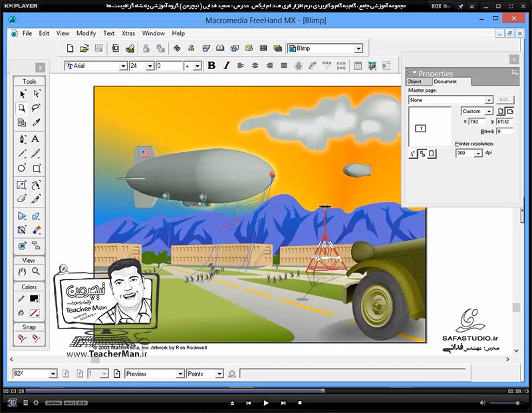Toggle Bold text formatting
Image resolution: width=532 pixels, height=413 pixels.
pyautogui.click(x=211, y=65)
